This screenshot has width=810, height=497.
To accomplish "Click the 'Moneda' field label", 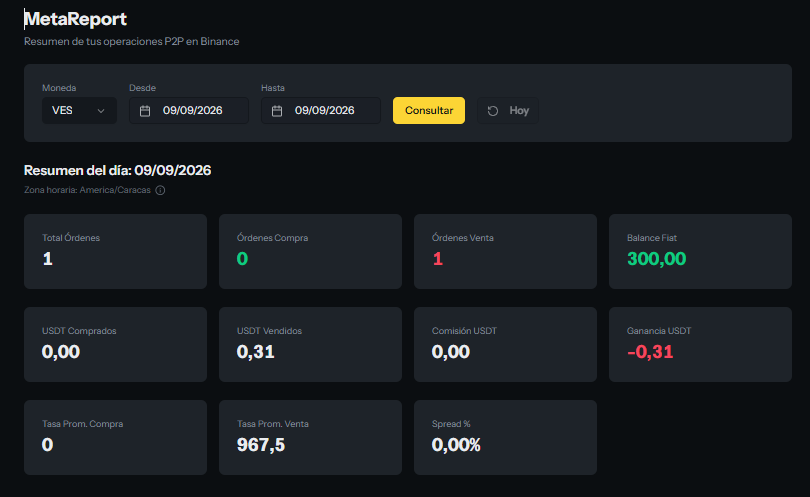I will point(59,88).
